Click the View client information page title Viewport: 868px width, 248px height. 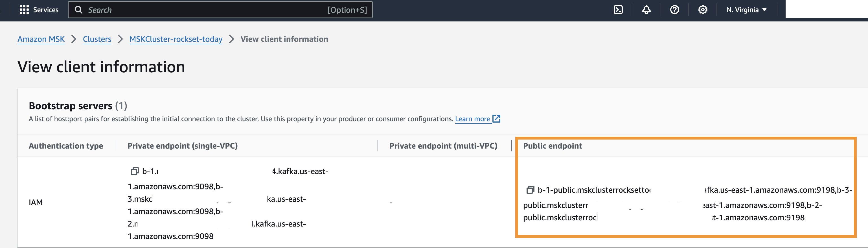101,66
